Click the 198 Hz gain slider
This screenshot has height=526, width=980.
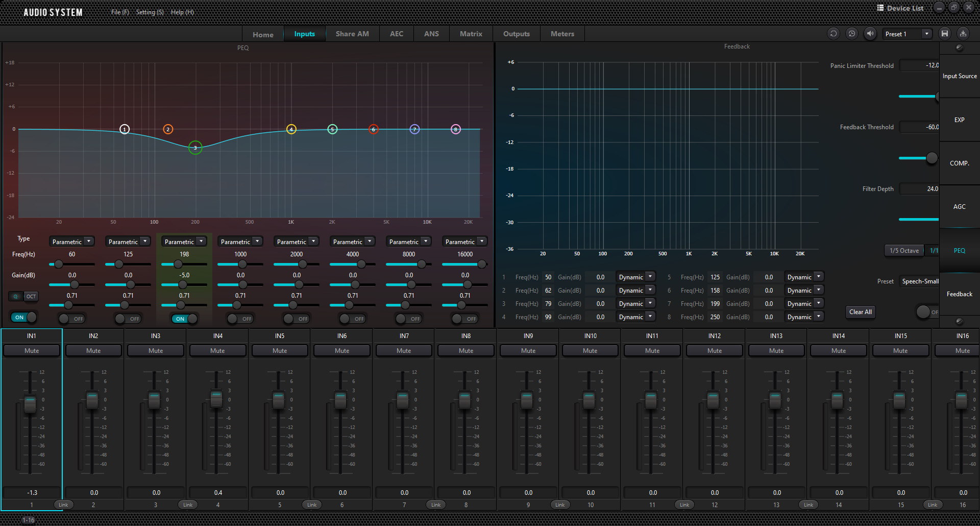[x=184, y=284]
